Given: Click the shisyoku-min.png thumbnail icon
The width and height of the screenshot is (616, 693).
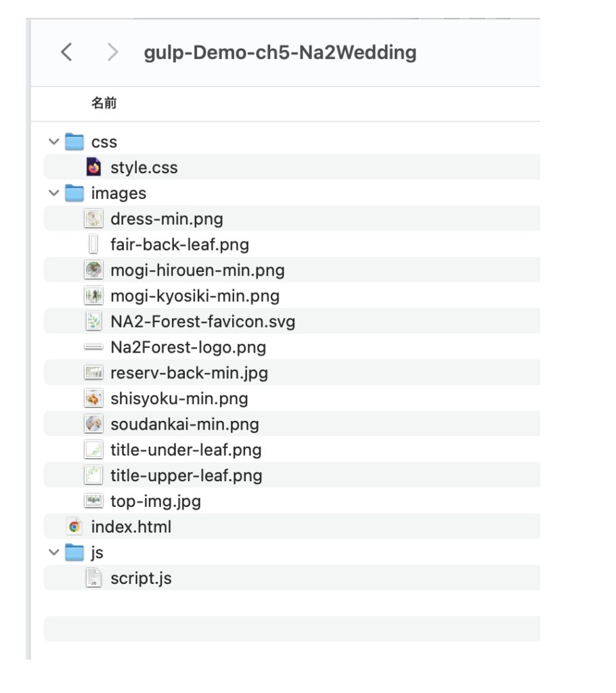Looking at the screenshot, I should (93, 398).
